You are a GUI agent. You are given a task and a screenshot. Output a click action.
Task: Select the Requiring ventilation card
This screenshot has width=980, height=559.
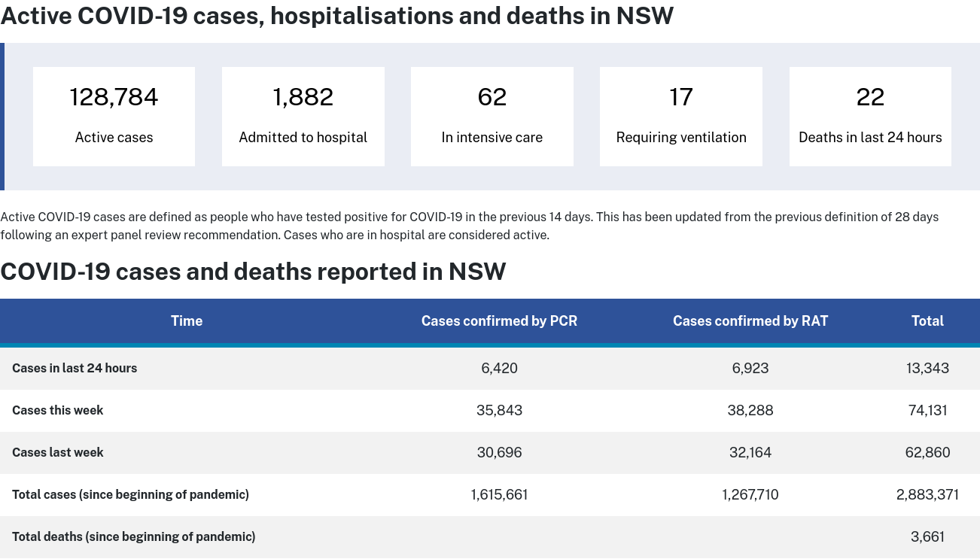(680, 116)
